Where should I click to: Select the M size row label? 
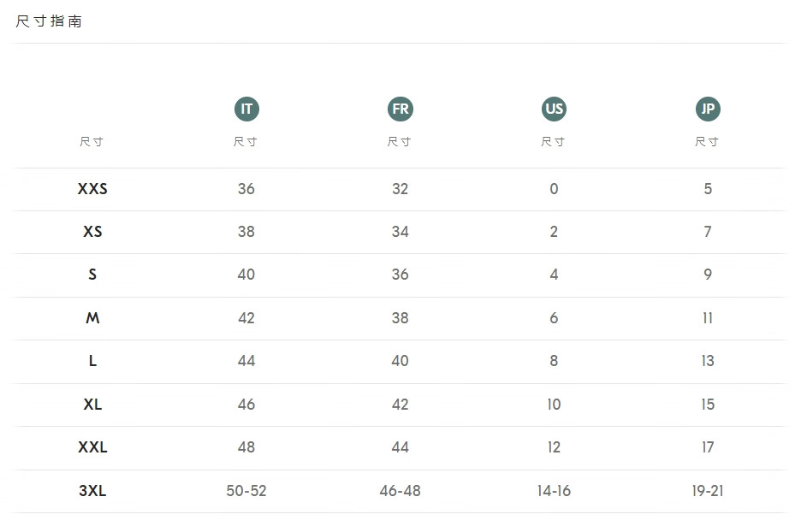pos(92,318)
